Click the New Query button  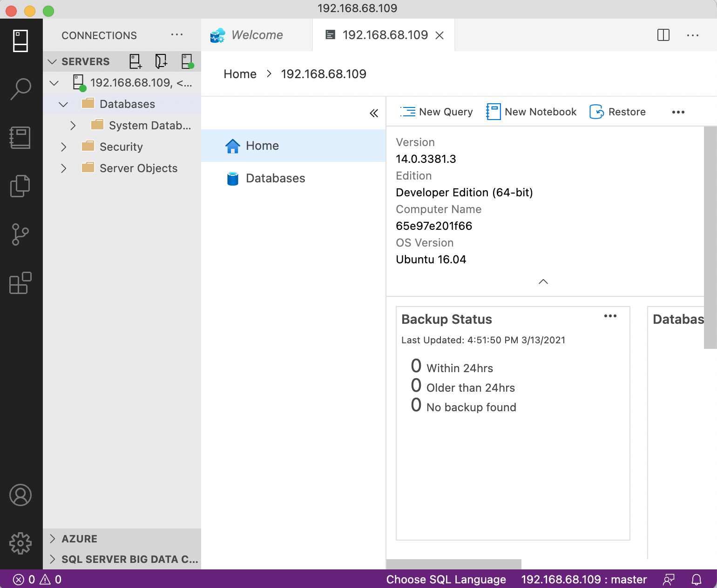tap(436, 112)
